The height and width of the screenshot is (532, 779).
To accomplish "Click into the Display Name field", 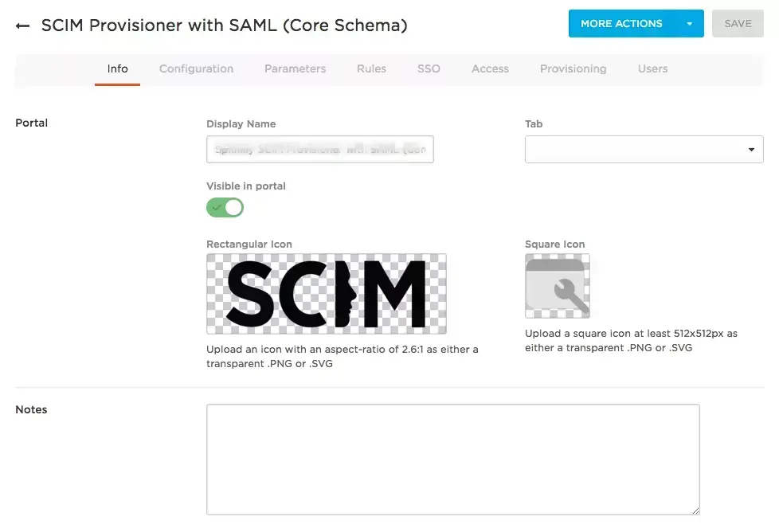I will (320, 149).
